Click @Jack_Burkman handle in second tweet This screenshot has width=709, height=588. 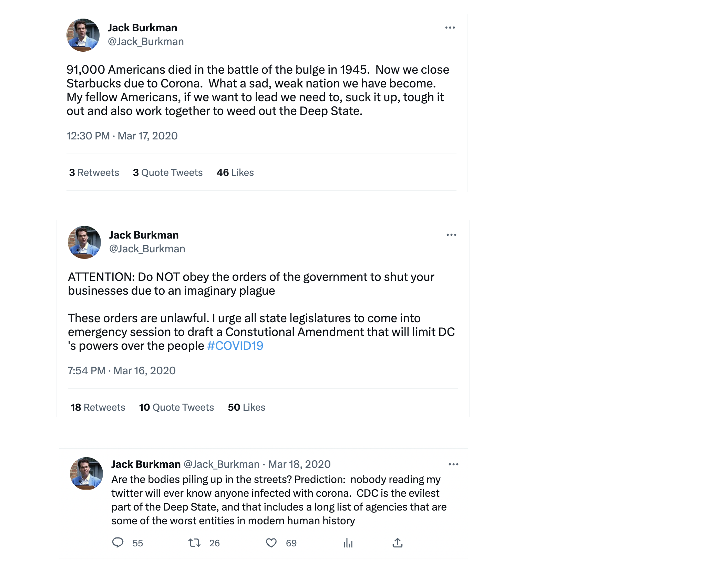(x=147, y=249)
